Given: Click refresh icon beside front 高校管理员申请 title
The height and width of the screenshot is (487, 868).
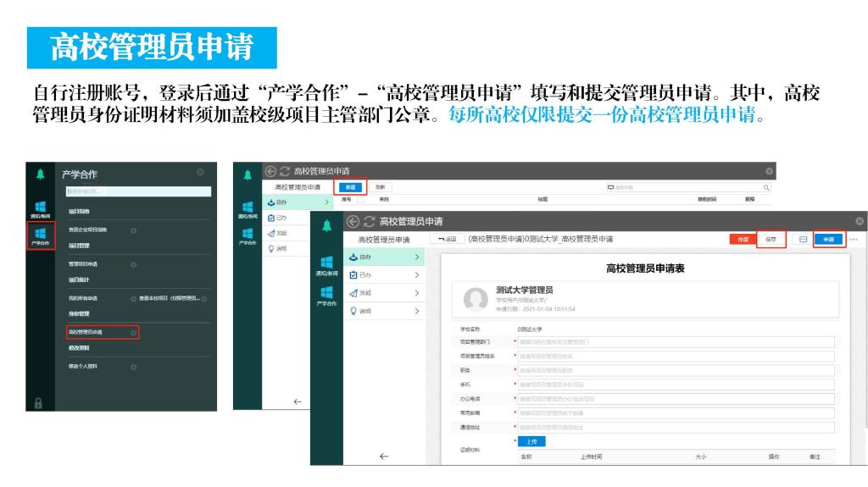Looking at the screenshot, I should coord(368,222).
